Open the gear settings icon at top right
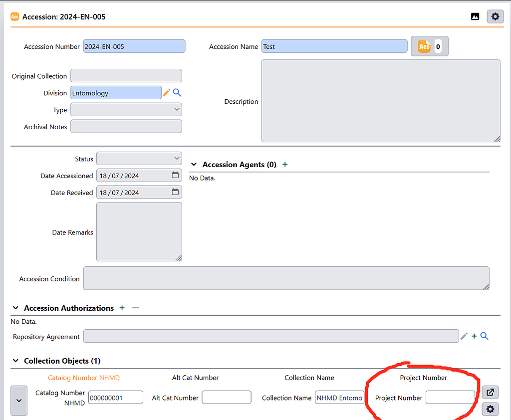Screen dimensions: 511x420 coord(495,16)
